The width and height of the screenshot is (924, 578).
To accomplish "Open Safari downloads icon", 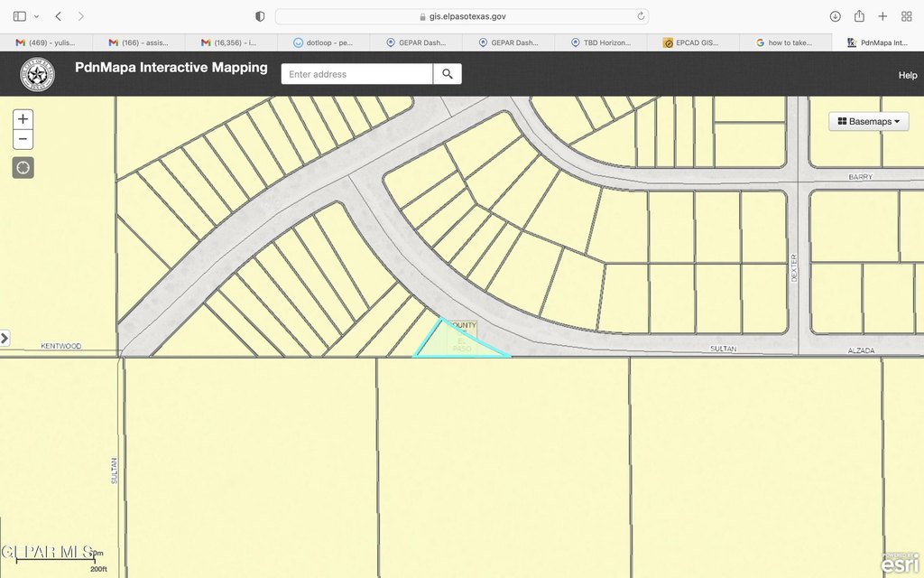I will pyautogui.click(x=836, y=16).
